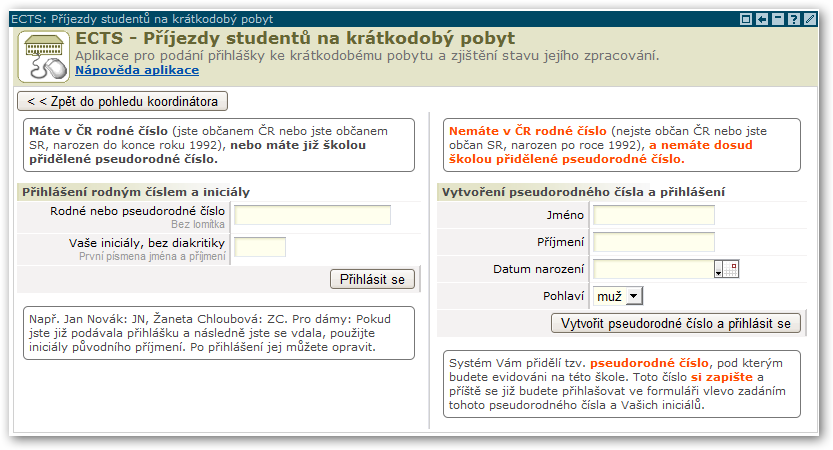833x450 pixels.
Task: Click the Přihlášení rodným číslem a iniciály heading
Action: click(x=136, y=192)
